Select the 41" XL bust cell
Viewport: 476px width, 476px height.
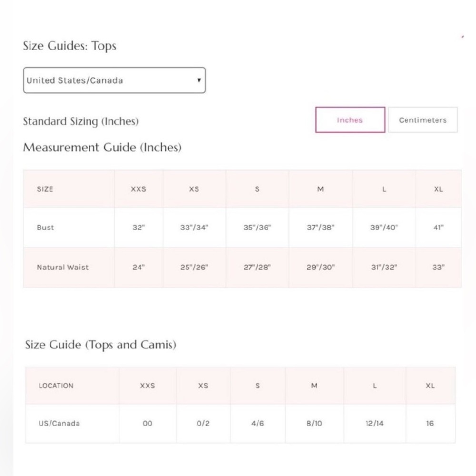click(438, 228)
